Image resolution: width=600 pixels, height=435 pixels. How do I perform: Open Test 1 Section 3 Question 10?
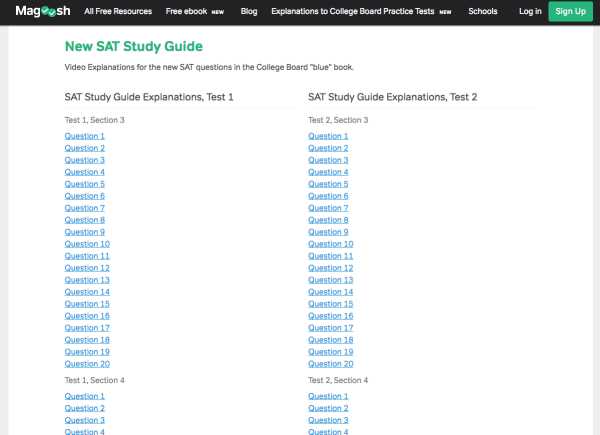click(x=87, y=244)
